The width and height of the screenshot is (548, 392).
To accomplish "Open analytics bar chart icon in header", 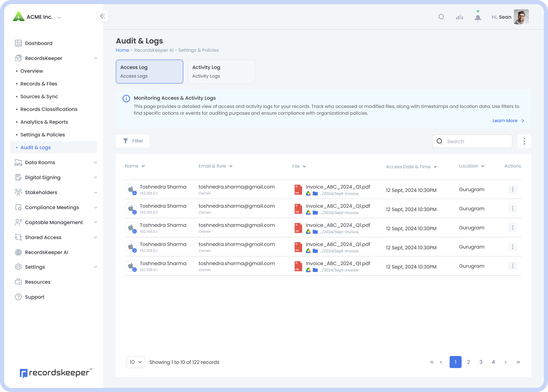I will (460, 17).
